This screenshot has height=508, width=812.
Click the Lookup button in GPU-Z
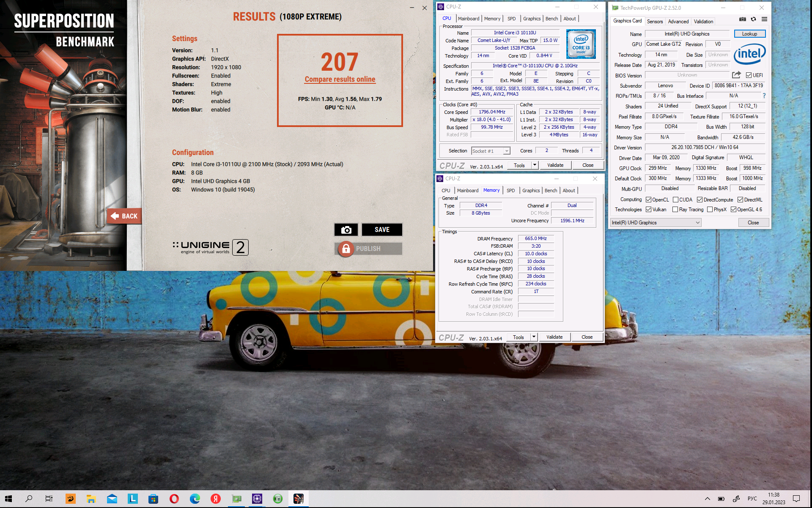tap(749, 34)
